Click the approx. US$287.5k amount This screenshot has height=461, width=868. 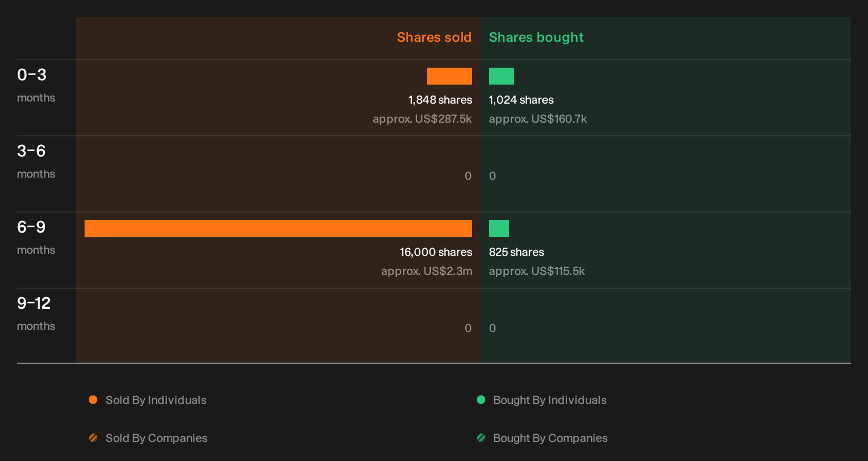(x=422, y=119)
